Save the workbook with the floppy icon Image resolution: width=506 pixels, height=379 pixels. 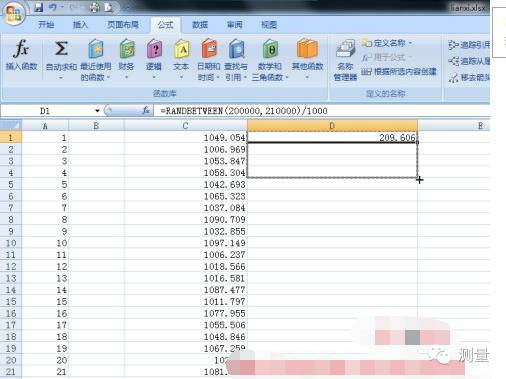tap(39, 7)
